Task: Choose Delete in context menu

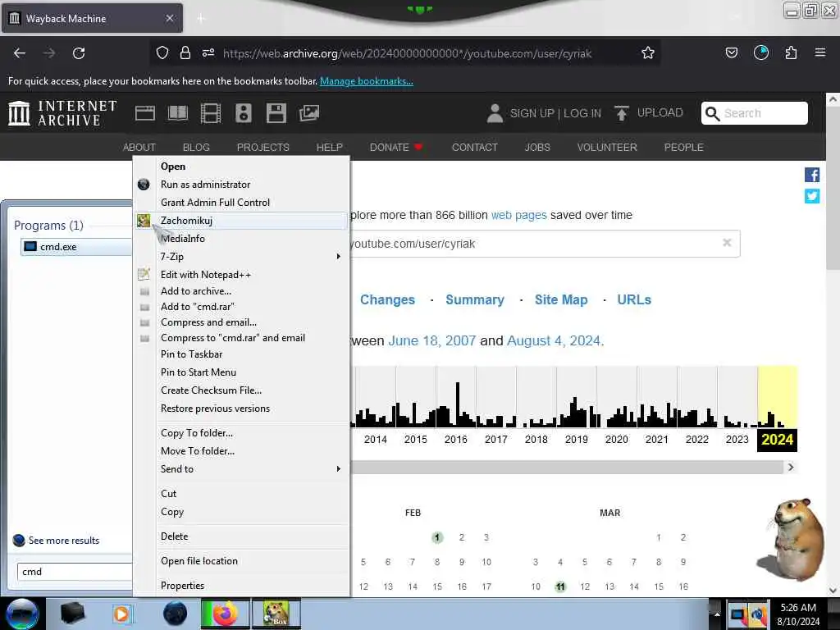Action: click(242, 536)
